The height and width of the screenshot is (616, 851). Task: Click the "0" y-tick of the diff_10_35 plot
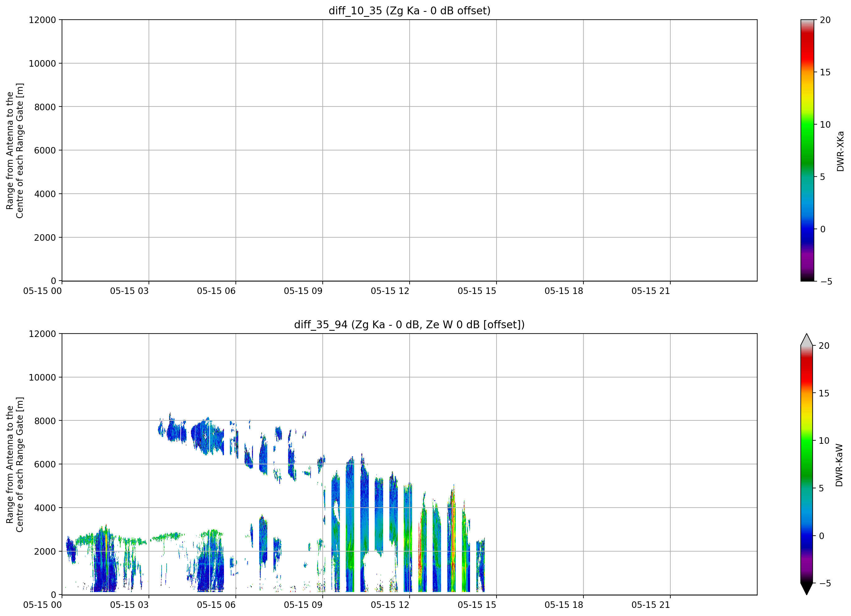(53, 281)
